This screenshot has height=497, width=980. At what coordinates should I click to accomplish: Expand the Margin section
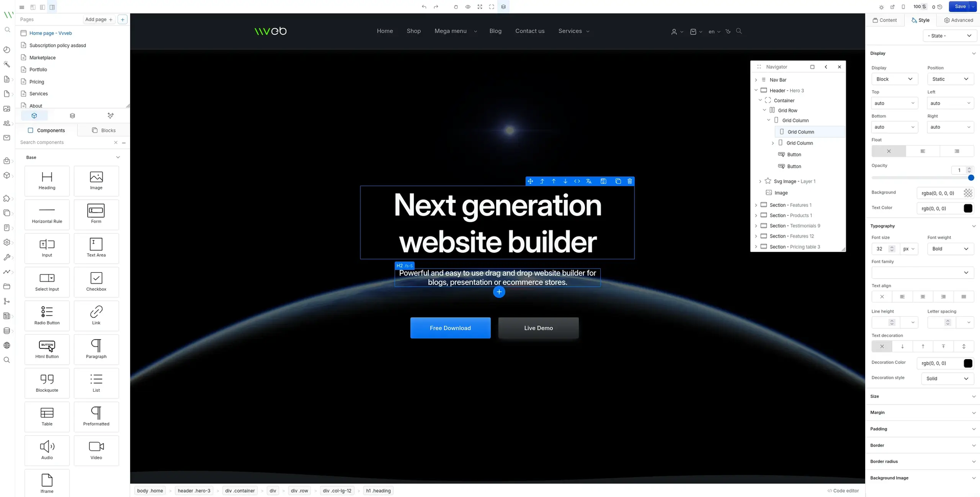(923, 413)
